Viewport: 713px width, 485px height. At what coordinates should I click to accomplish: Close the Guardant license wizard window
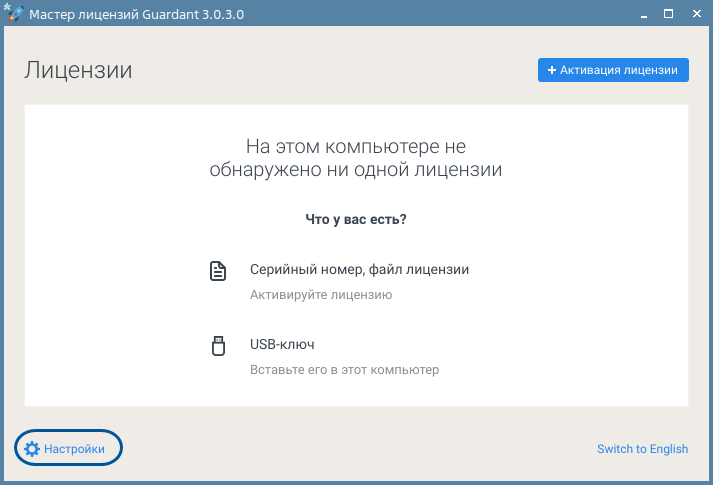(695, 14)
